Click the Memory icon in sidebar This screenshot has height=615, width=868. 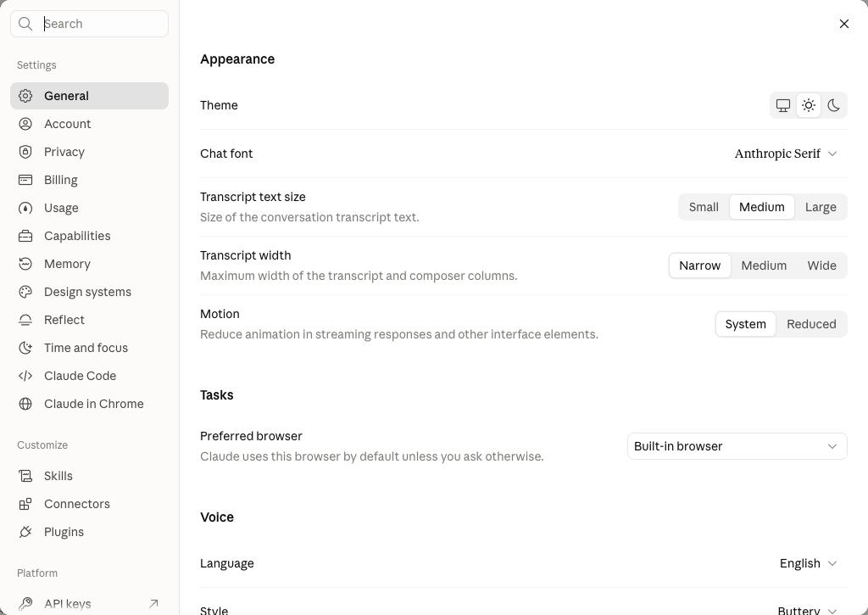point(25,264)
